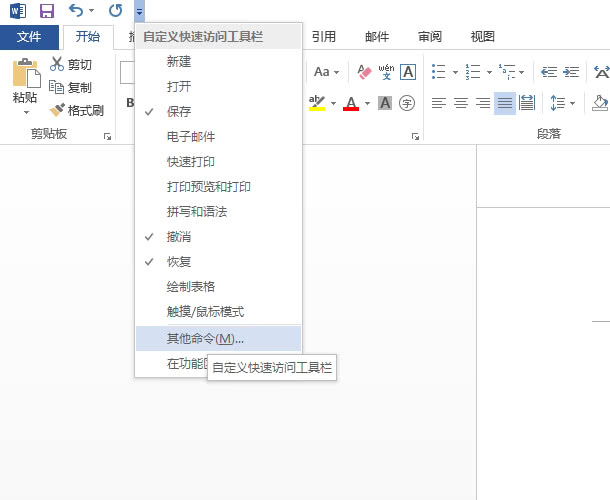Enable 触摸/鼠标模式 in the menu
Viewport: 610px width, 500px height.
pos(218,312)
